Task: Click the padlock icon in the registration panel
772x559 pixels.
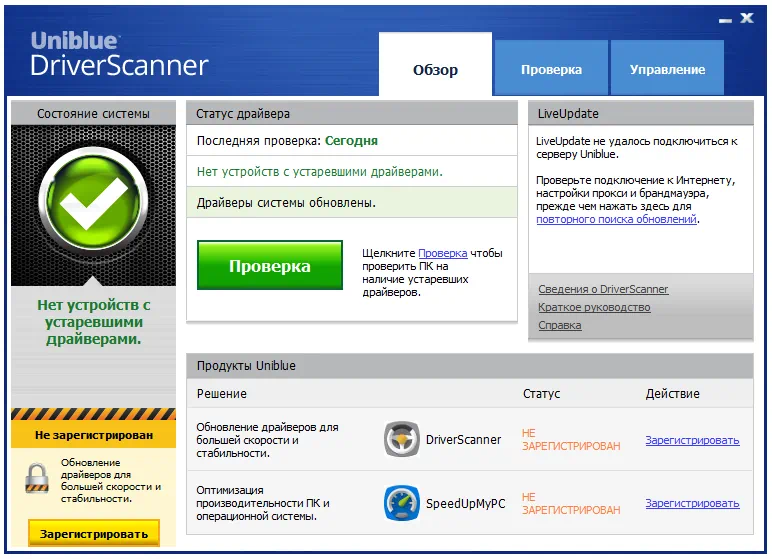Action: pyautogui.click(x=37, y=478)
